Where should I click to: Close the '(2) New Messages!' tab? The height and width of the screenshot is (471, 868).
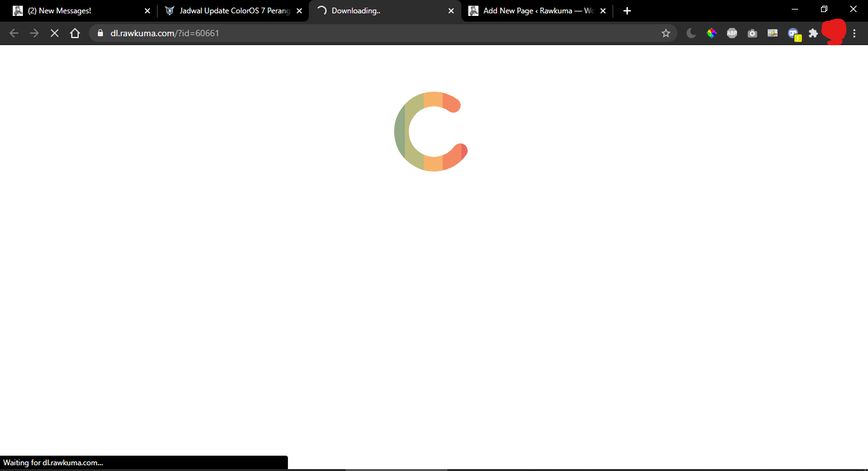click(x=147, y=11)
